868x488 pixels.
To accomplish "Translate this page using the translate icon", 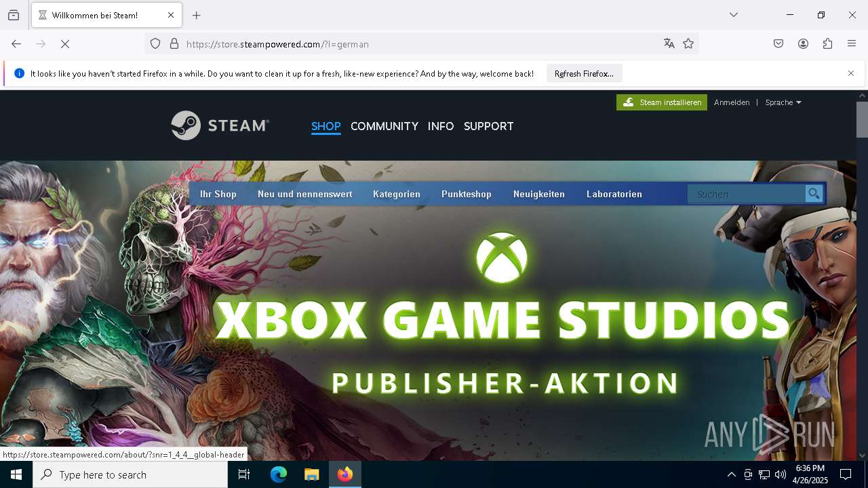I will click(669, 44).
